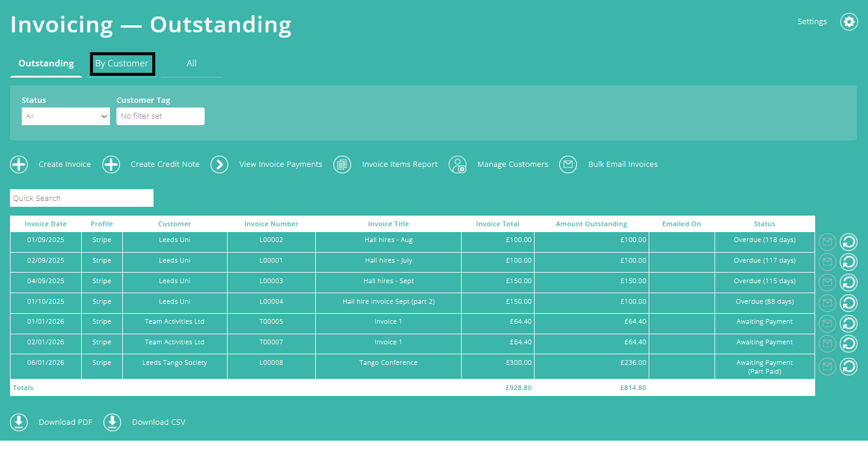The height and width of the screenshot is (470, 868).
Task: Download the invoice list as CSV
Action: 143,422
